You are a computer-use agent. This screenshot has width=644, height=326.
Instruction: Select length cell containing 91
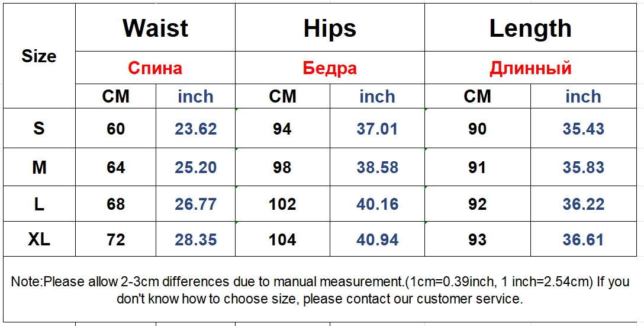point(478,167)
